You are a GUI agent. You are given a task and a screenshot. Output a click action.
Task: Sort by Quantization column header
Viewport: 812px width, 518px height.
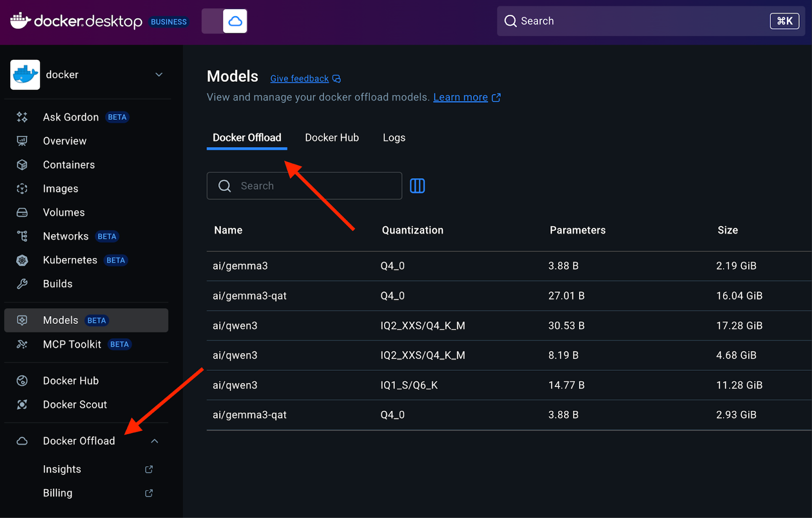(413, 230)
